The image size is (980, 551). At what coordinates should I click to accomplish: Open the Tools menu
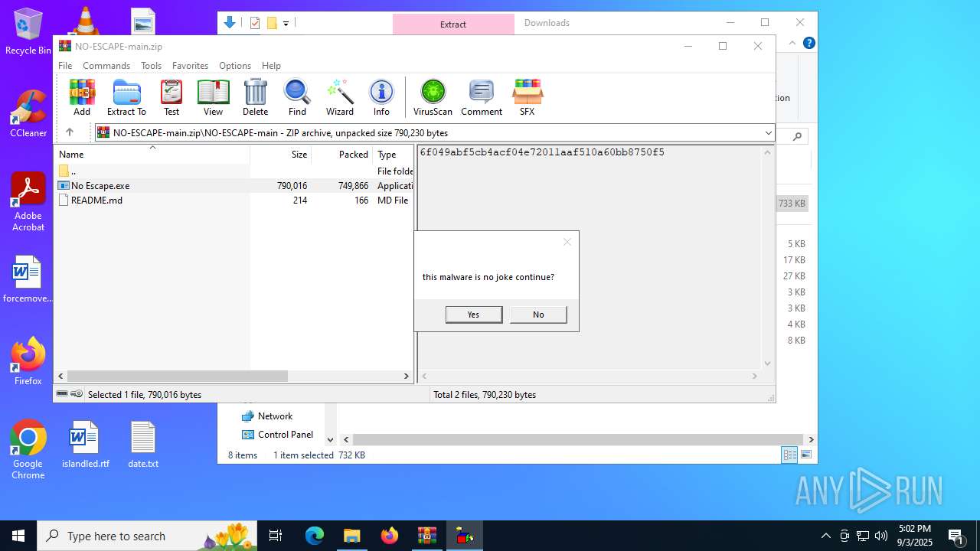point(151,66)
